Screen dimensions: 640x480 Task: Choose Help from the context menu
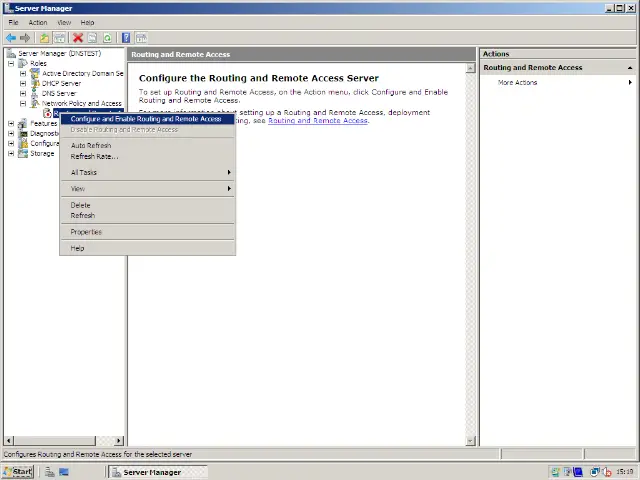[x=147, y=248]
